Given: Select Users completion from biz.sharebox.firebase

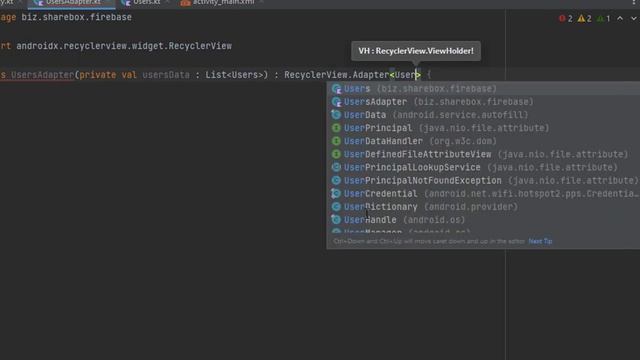Looking at the screenshot, I should (x=483, y=89).
